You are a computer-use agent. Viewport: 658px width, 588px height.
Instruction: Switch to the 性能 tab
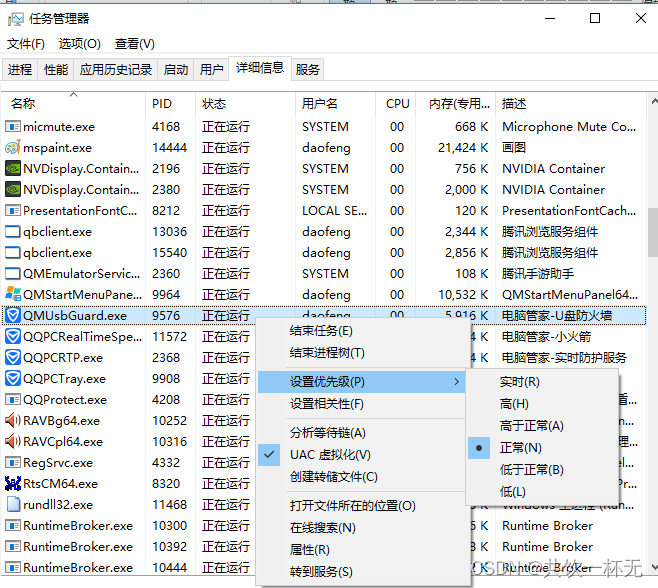[56, 69]
